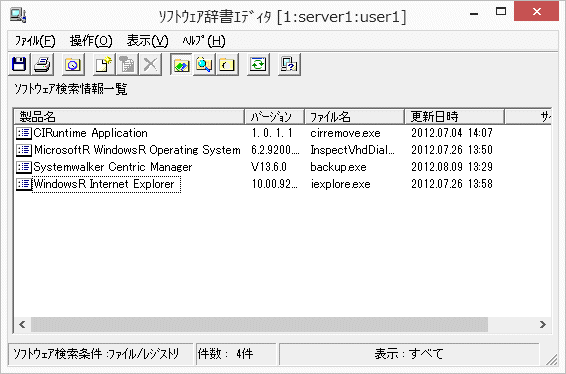Click the Save floppy disk toolbar icon

(x=19, y=65)
